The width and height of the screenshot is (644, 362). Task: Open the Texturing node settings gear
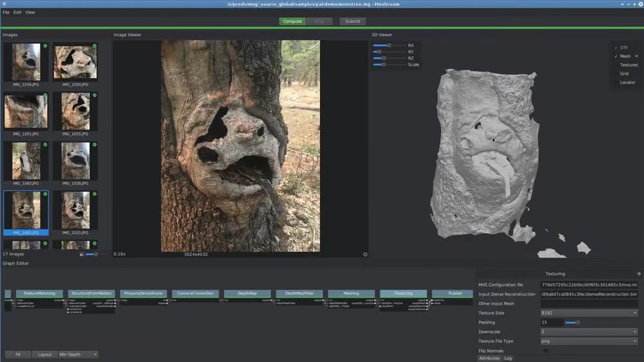(639, 274)
